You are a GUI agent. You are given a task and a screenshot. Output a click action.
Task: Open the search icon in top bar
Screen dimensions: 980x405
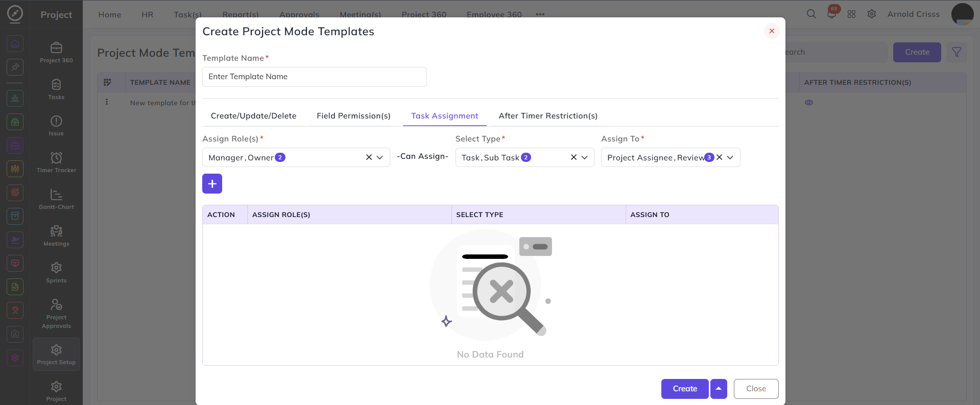[x=811, y=14]
